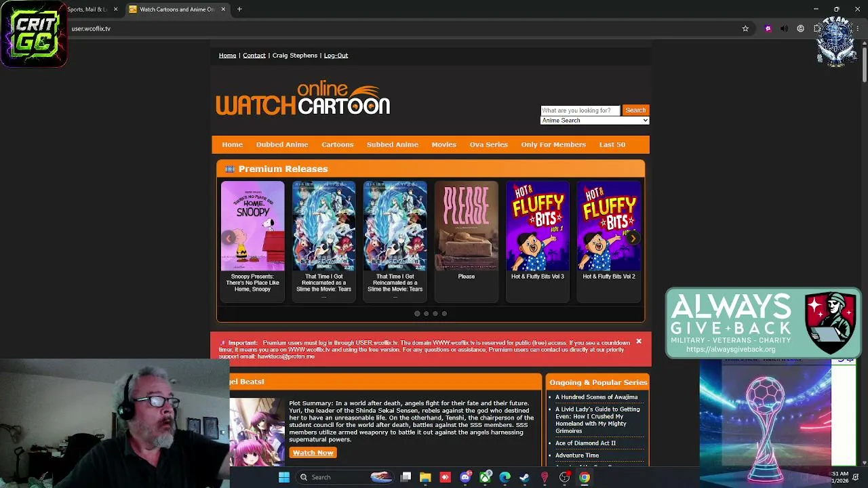Select the first carousel page dot
Screen dimensions: 868x488
pos(417,313)
